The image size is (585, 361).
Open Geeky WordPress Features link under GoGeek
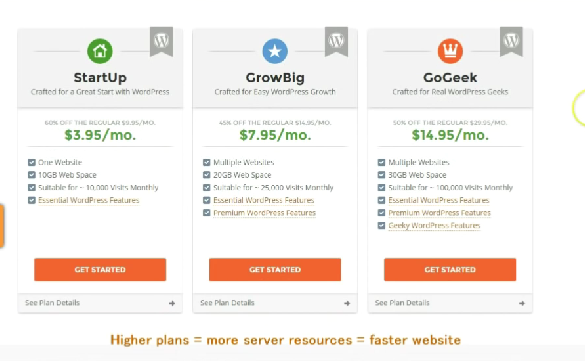434,226
